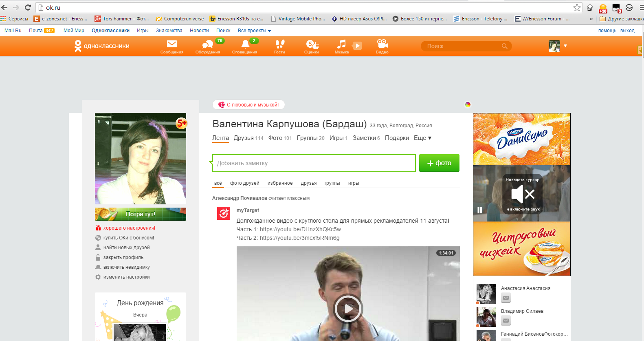Click the Одноклассники logo
Screen dimensions: 644x341
point(102,46)
